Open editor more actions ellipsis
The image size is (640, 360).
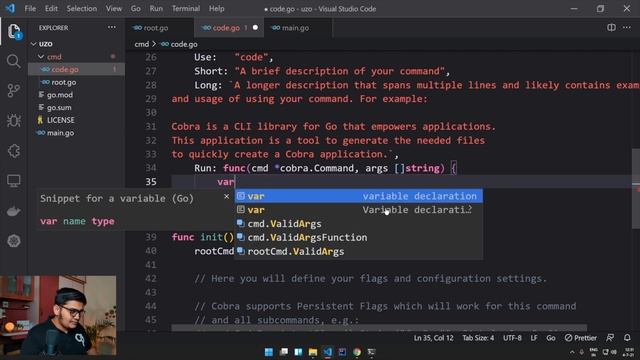pos(627,27)
